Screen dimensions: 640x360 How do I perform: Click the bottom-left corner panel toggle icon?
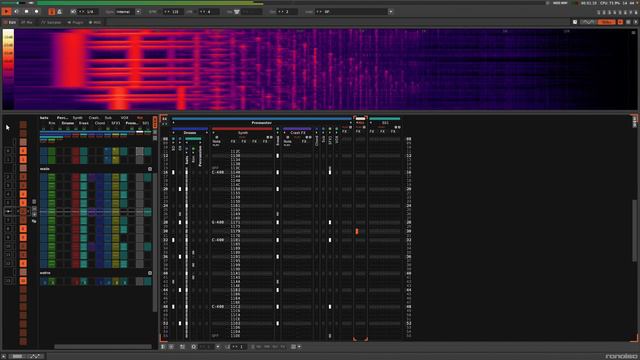(x=4, y=356)
